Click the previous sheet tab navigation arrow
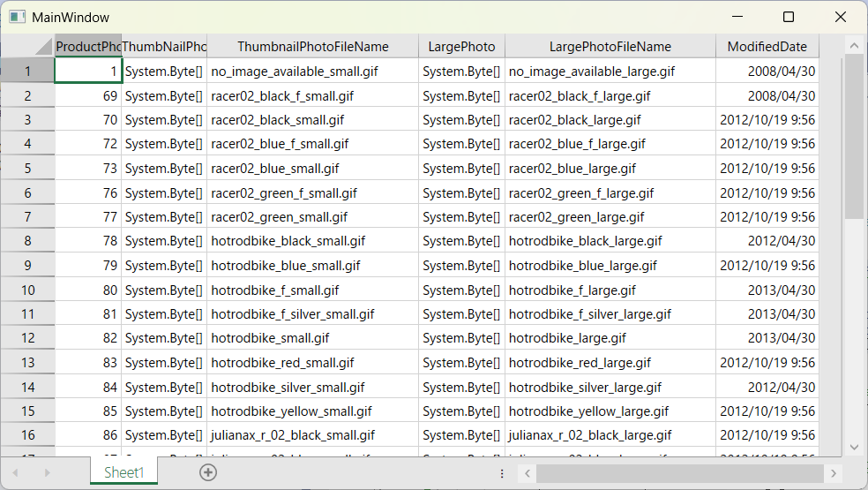The width and height of the screenshot is (868, 490). 15,473
